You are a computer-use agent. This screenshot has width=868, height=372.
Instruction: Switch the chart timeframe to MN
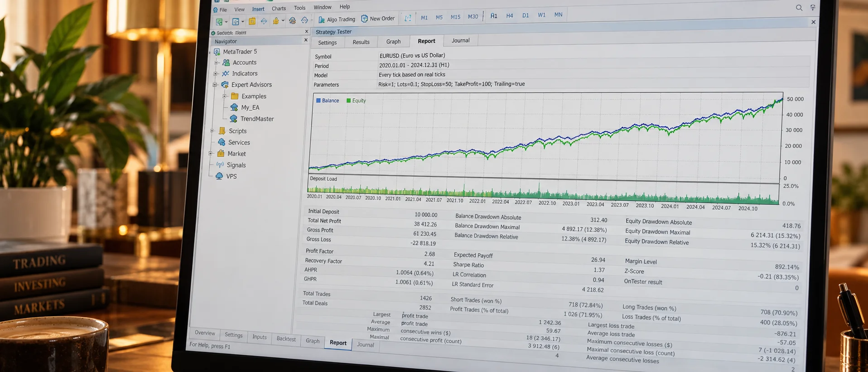click(x=559, y=15)
